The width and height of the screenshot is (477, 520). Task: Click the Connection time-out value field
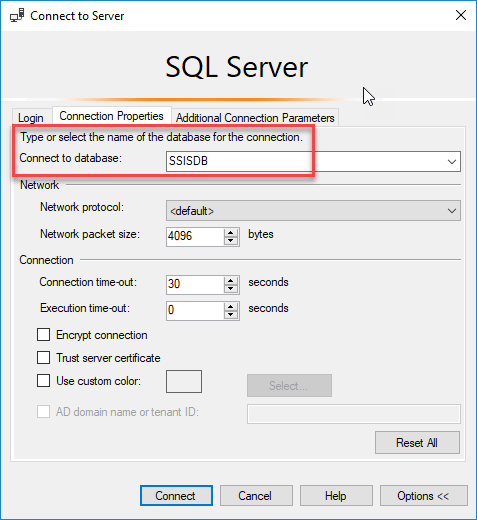click(x=195, y=285)
